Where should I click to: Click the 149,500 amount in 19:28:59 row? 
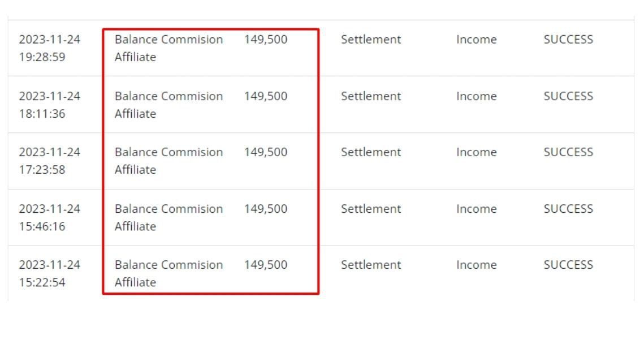[266, 40]
